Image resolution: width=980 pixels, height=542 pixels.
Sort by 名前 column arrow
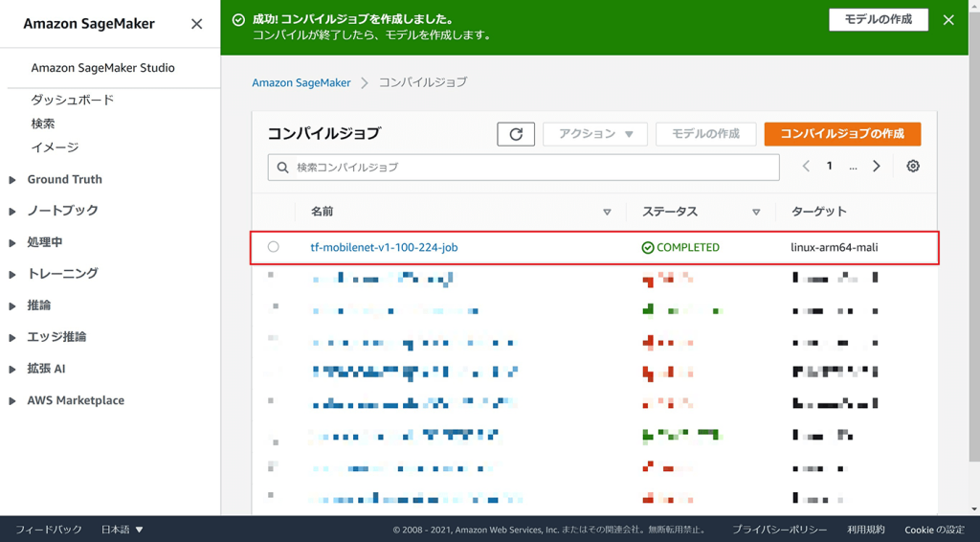[x=607, y=212]
